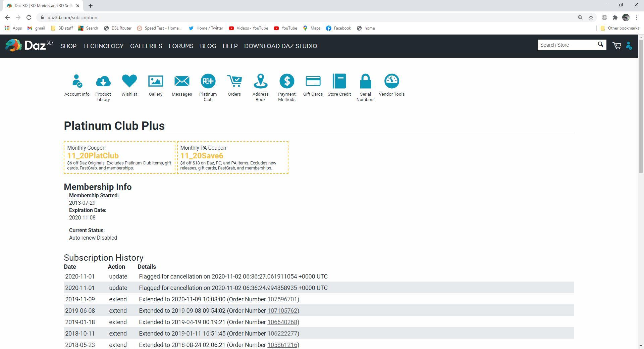Screen dimensions: 644x349
Task: Click the browser back arrow
Action: [7, 17]
